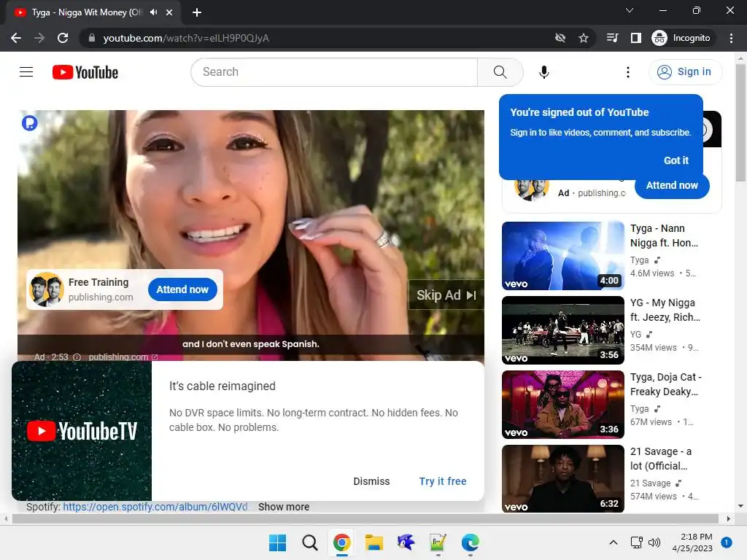Go to the YouTube home logo

85,72
